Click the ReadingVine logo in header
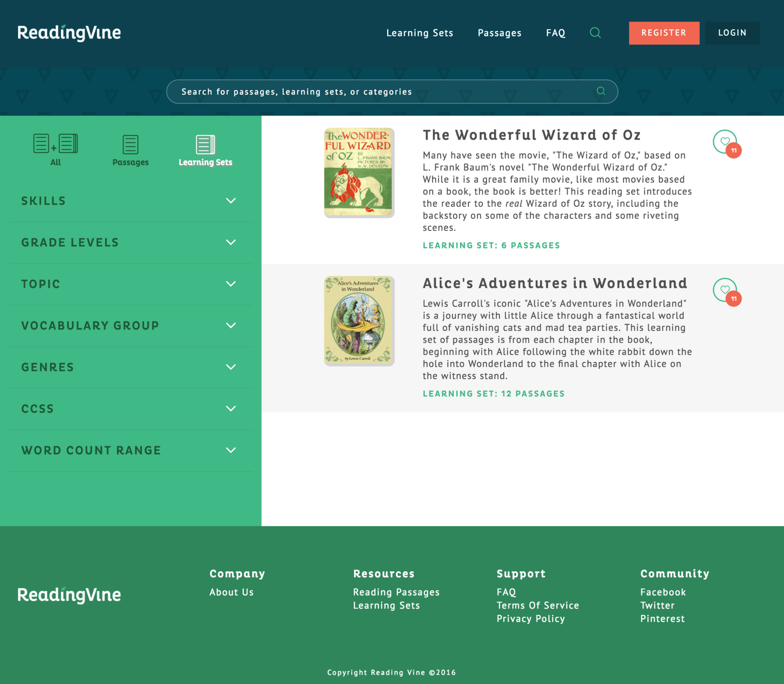The height and width of the screenshot is (684, 784). 69,33
